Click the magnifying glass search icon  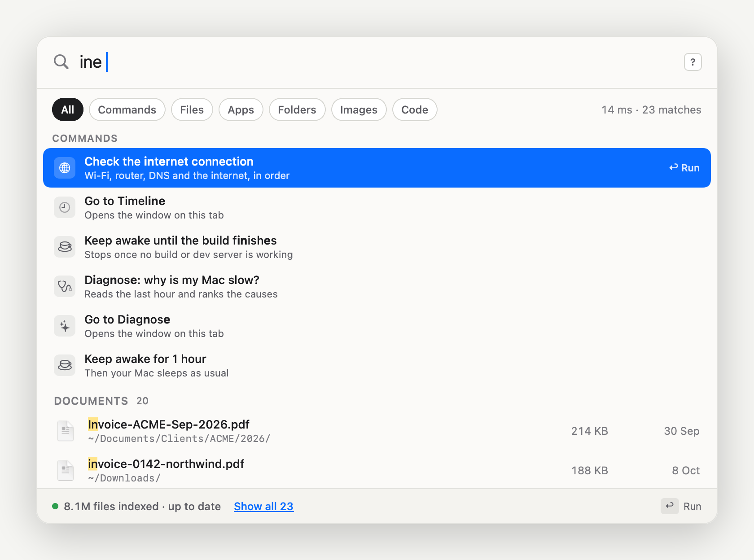(61, 62)
